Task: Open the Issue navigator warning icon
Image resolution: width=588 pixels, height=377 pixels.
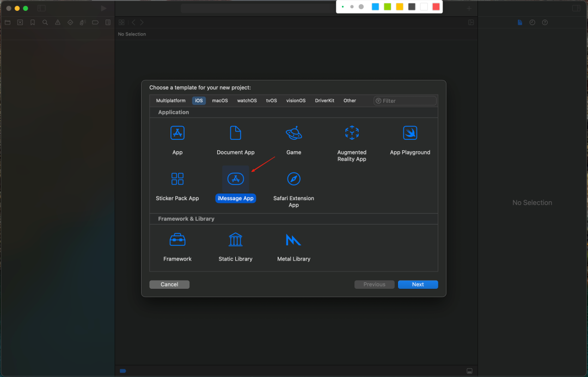Action: click(x=58, y=22)
